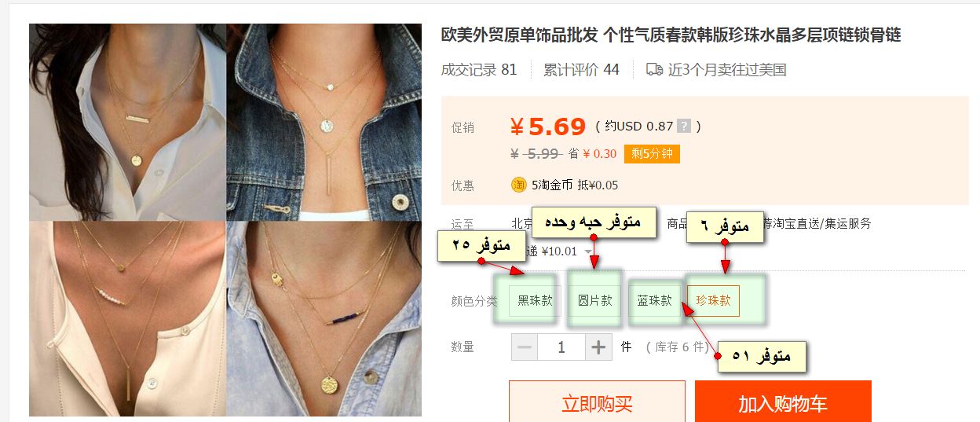Open 累计评价 44 reviews
This screenshot has height=422, width=980.
[x=581, y=69]
